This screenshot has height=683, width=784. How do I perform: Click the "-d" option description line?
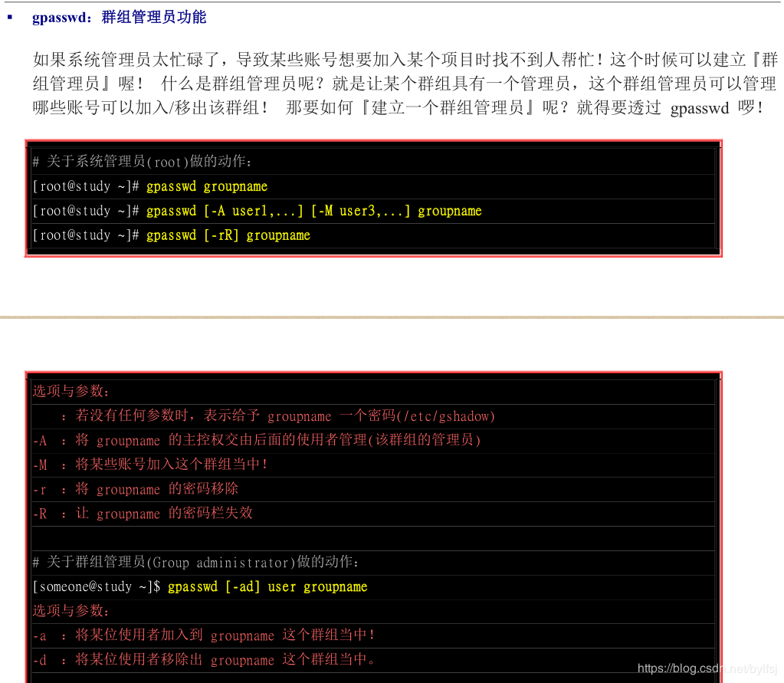pos(204,660)
